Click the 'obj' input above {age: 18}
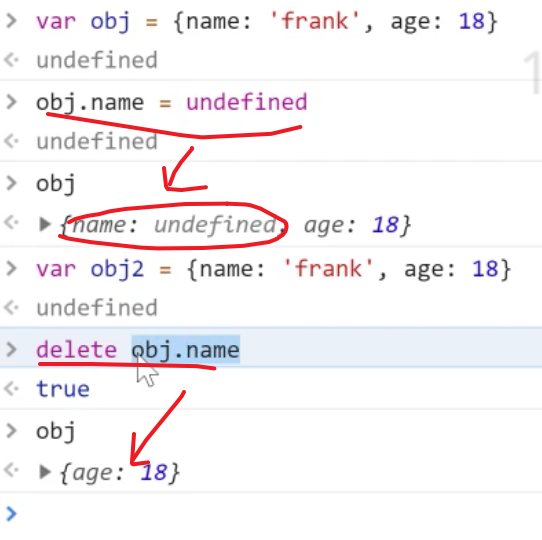 tap(56, 431)
